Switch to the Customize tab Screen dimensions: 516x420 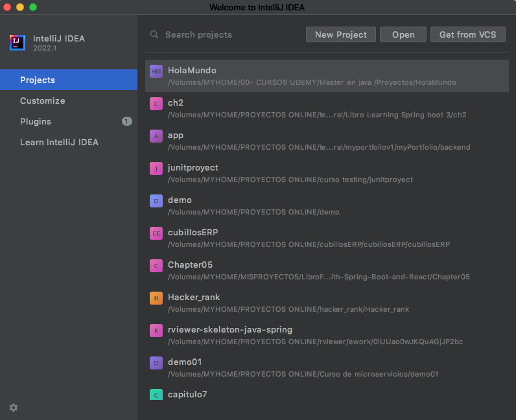(69, 100)
